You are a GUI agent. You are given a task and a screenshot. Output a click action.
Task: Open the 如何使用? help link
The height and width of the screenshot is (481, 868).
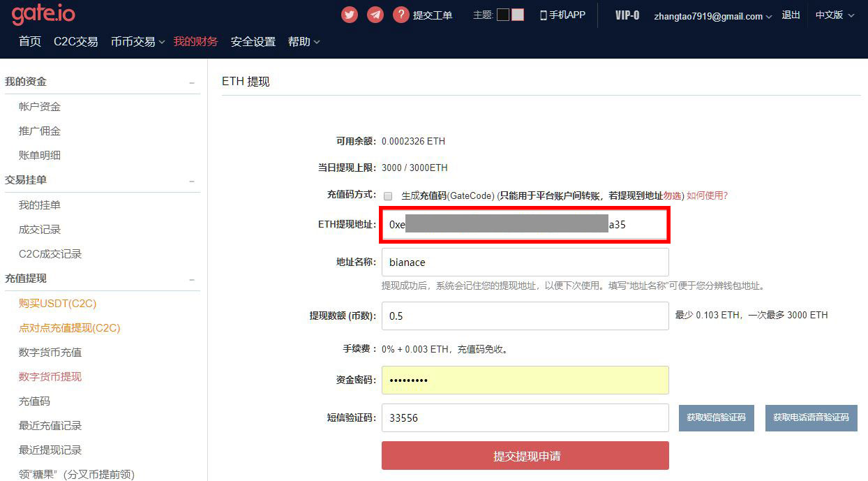pyautogui.click(x=707, y=196)
